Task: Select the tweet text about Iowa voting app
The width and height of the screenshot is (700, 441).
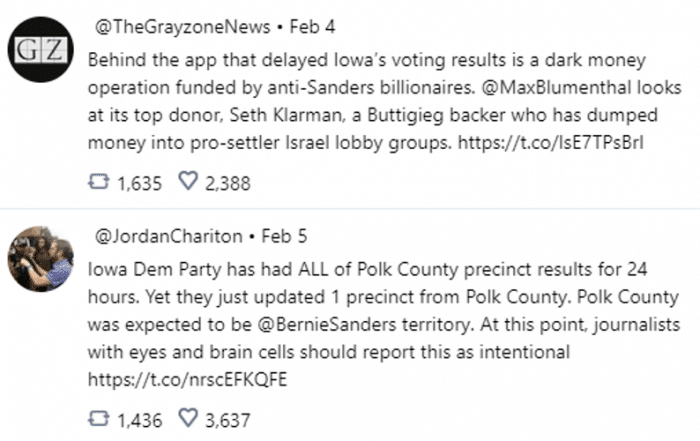Action: pos(384,101)
